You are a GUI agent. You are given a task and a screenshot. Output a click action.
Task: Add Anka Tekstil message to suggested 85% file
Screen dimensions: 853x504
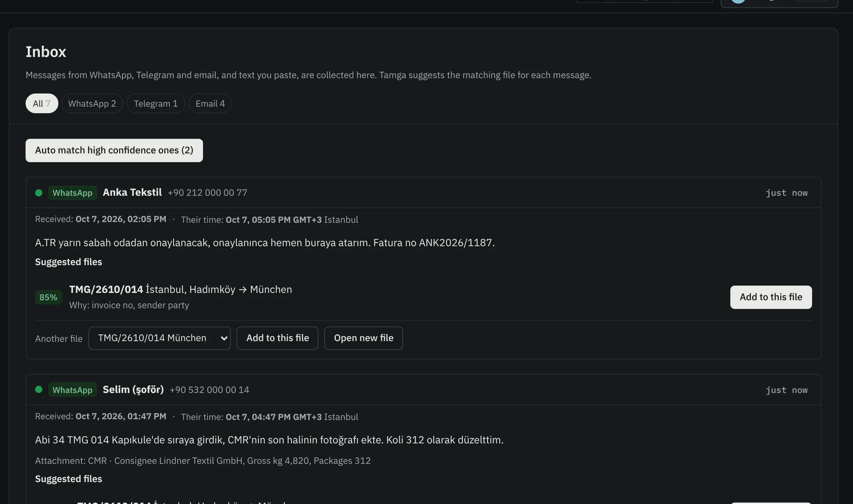pos(771,297)
